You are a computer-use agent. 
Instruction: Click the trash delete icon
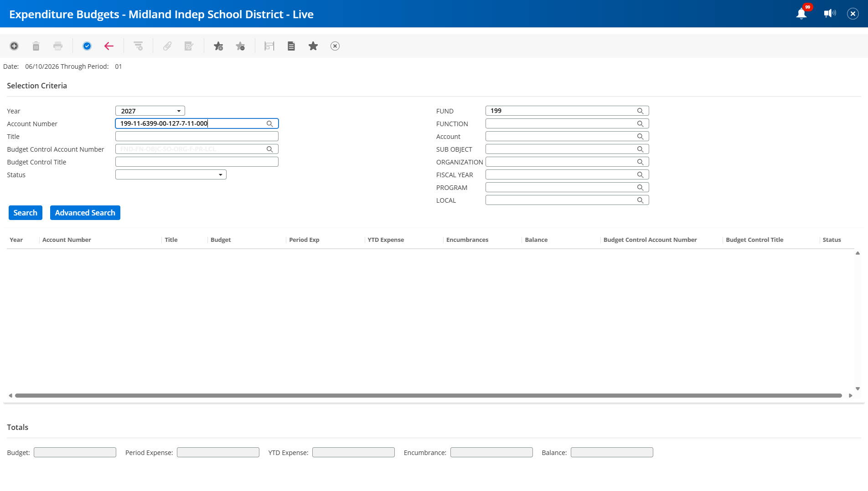point(36,46)
